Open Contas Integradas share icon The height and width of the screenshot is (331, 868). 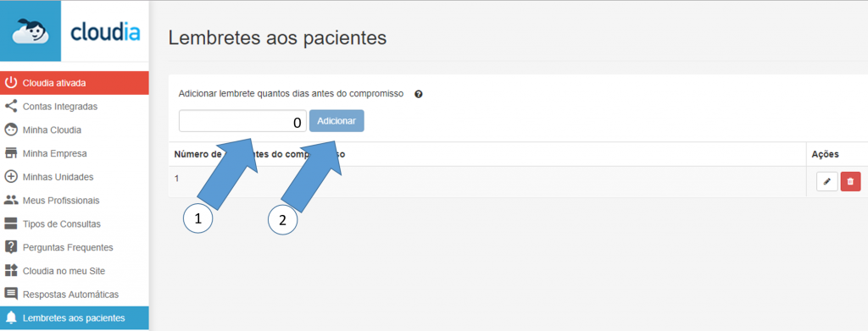point(10,106)
